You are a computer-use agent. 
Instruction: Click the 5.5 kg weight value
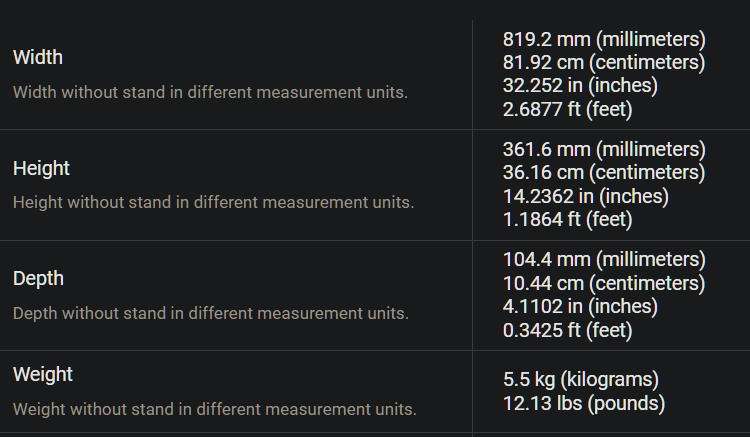point(581,380)
